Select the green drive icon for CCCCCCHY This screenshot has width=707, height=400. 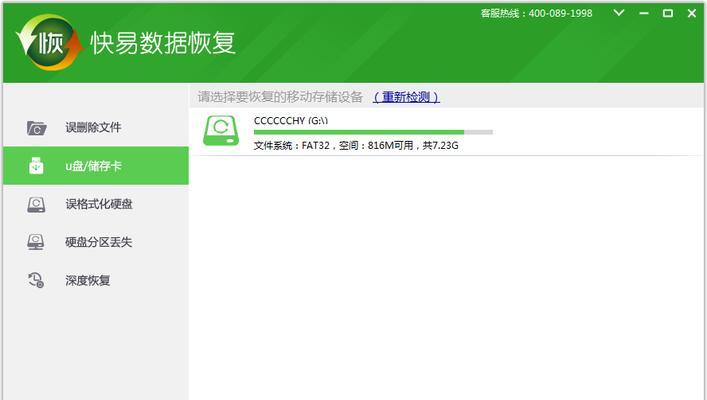coord(221,131)
